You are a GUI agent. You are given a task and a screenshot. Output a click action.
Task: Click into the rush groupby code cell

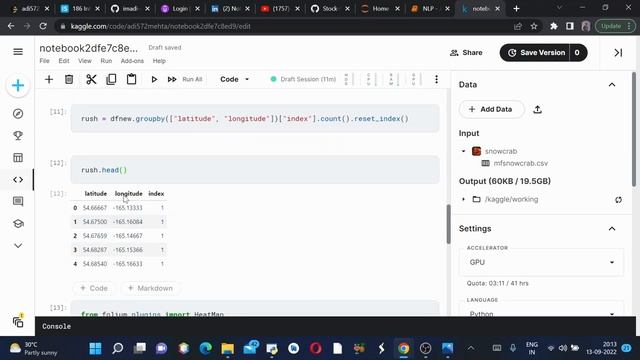[255, 119]
